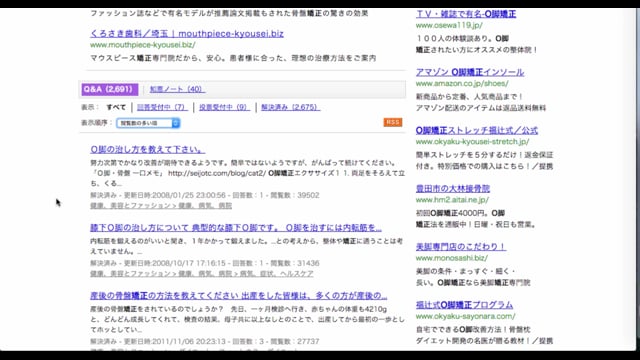Click the www.okyaku-kyousei-stretch.jp/ URL text
This screenshot has height=360, width=640.
473,142
